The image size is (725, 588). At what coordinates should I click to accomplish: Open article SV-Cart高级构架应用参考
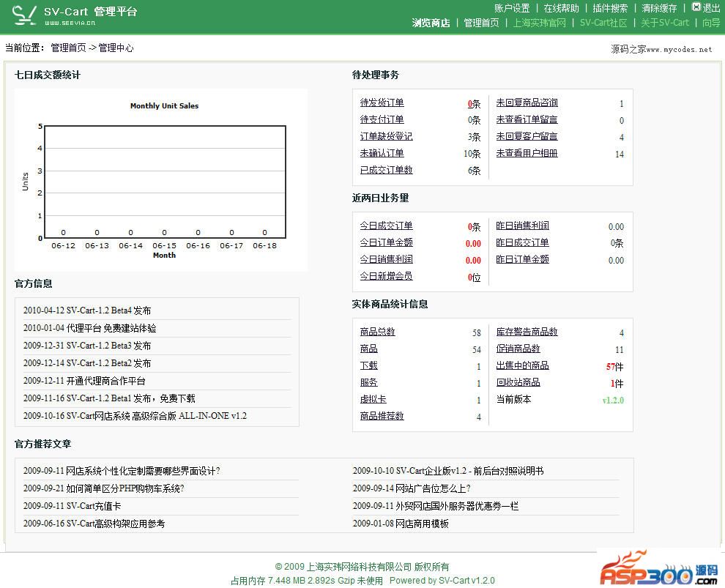pos(94,524)
